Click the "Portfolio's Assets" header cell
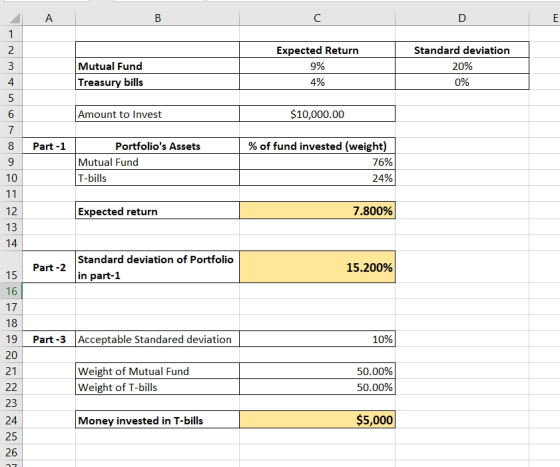The width and height of the screenshot is (560, 467). (x=158, y=146)
